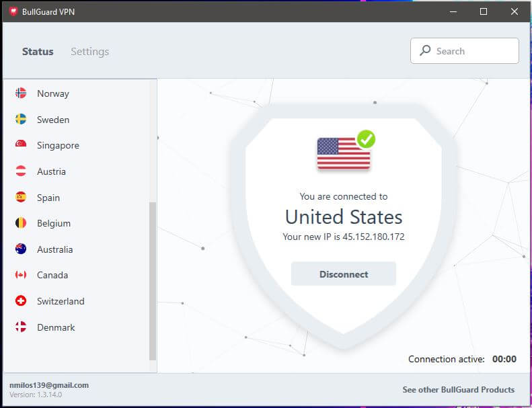This screenshot has height=408, width=532.
Task: Select Singapore server name
Action: point(58,145)
